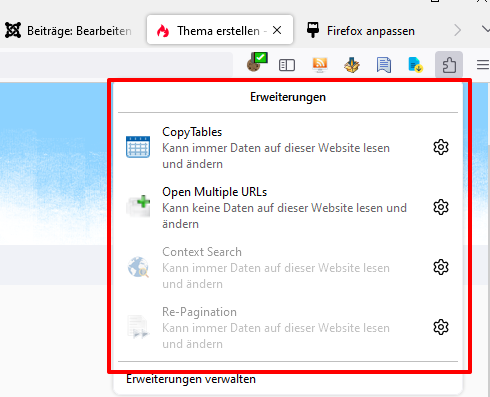The image size is (490, 397).
Task: Select the CopyTables extension entry
Action: click(x=288, y=147)
